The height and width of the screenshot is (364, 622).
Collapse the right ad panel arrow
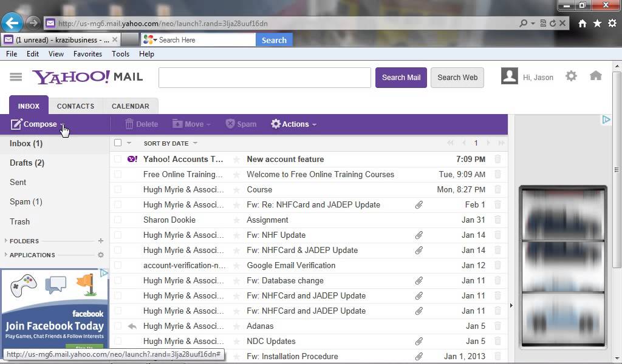pos(511,305)
